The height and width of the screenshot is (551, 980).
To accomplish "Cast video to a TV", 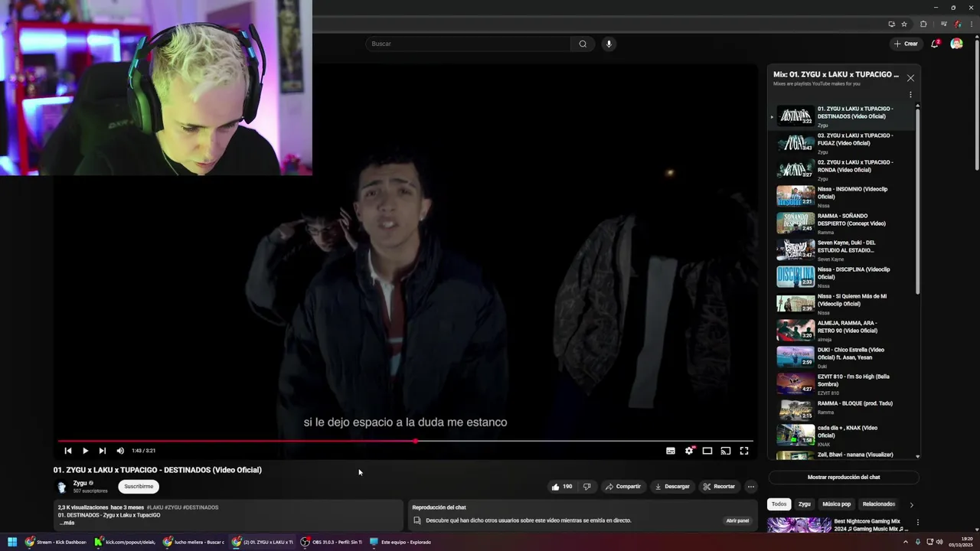I will 726,451.
